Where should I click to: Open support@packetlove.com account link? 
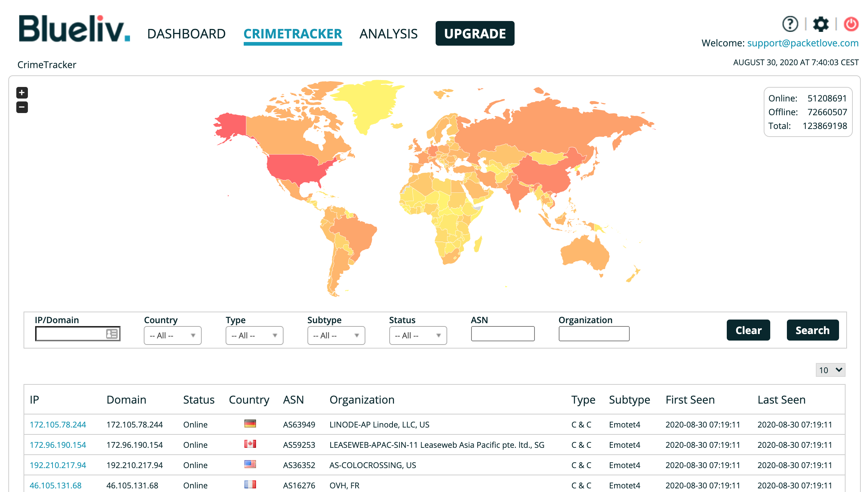(803, 43)
